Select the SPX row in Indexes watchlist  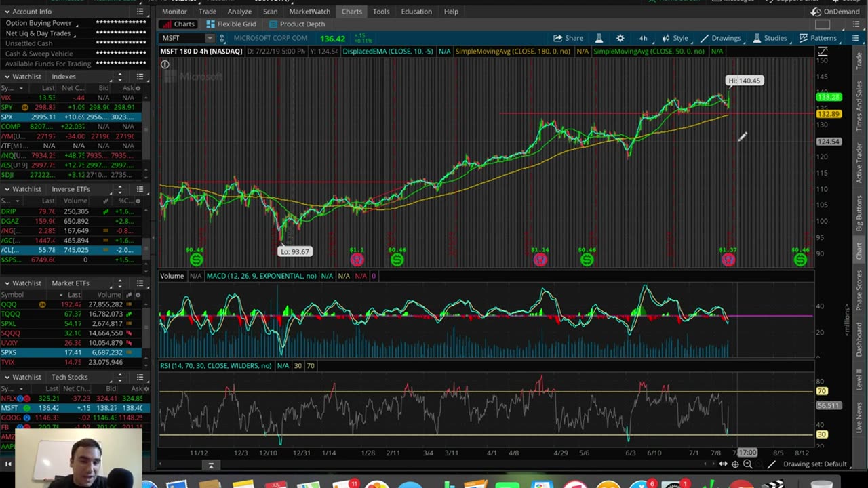tap(71, 117)
